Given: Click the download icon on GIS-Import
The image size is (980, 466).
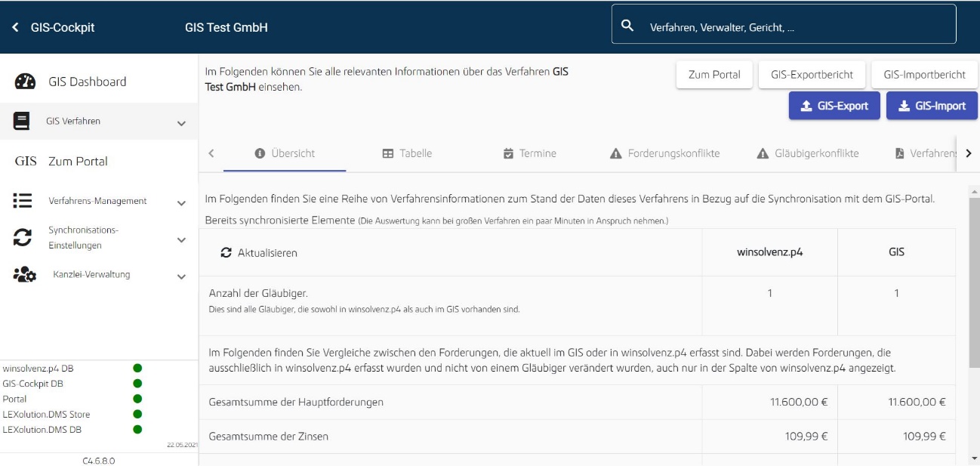Looking at the screenshot, I should click(904, 106).
